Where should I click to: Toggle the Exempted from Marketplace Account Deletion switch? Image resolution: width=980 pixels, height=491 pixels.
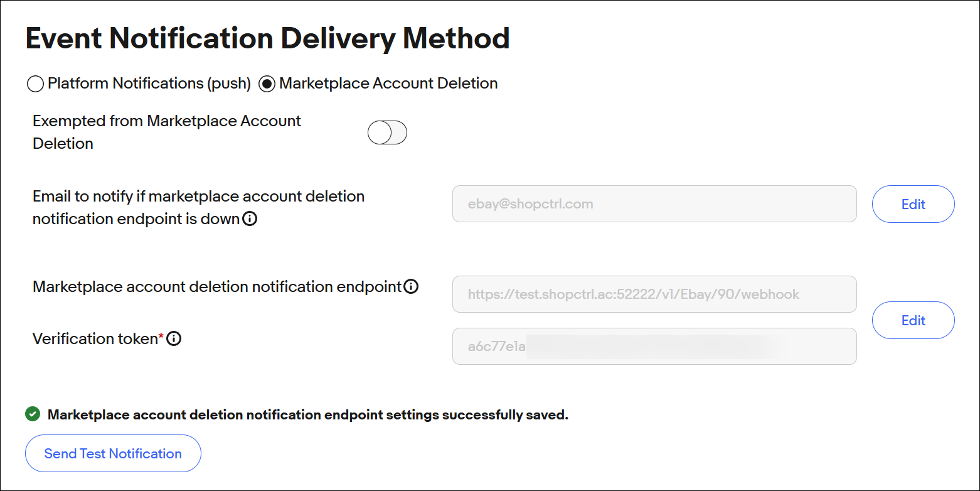click(387, 132)
